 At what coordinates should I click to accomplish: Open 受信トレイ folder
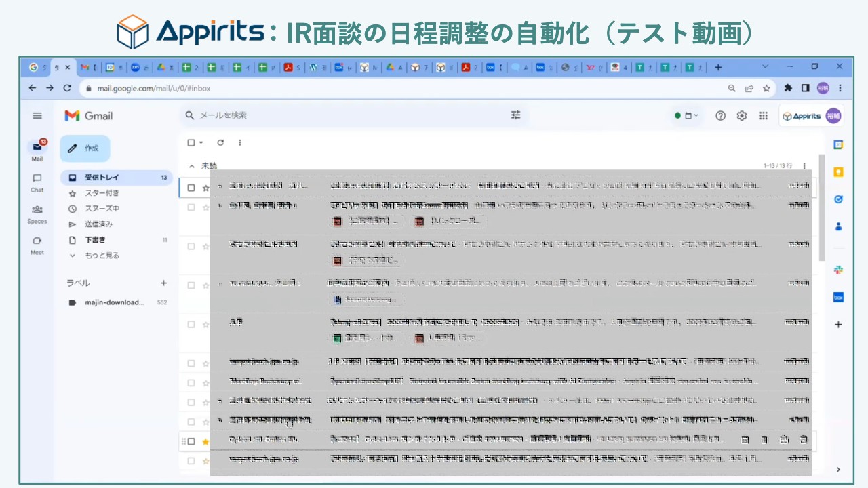pyautogui.click(x=117, y=178)
